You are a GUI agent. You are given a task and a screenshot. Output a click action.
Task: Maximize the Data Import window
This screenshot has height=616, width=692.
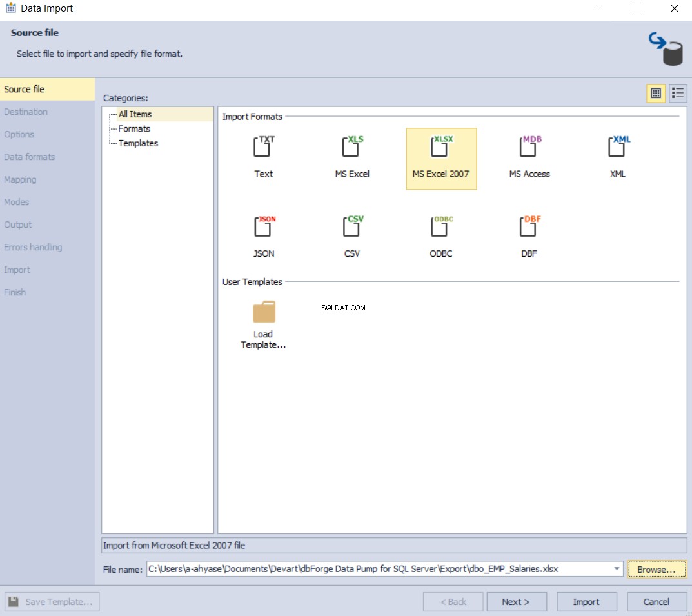[x=637, y=8]
